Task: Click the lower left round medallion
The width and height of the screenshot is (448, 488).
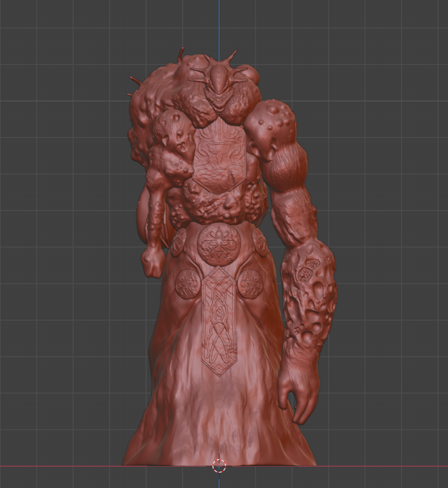Action: (188, 284)
